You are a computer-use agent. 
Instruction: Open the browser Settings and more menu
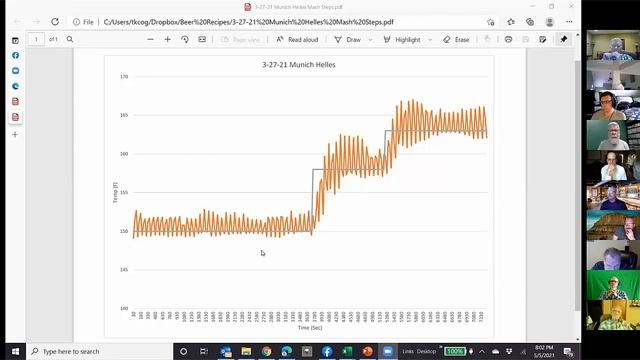tap(569, 22)
